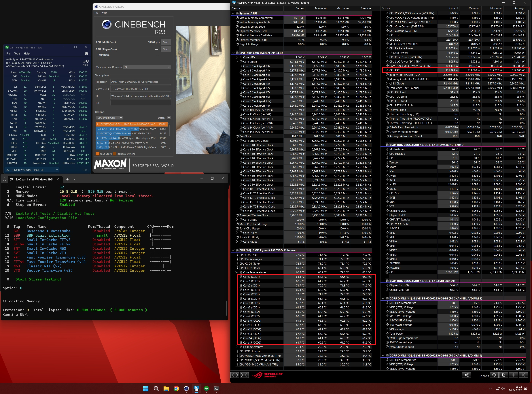
Task: Click HWiNFO reset min/max clock icon
Action: [x=494, y=375]
